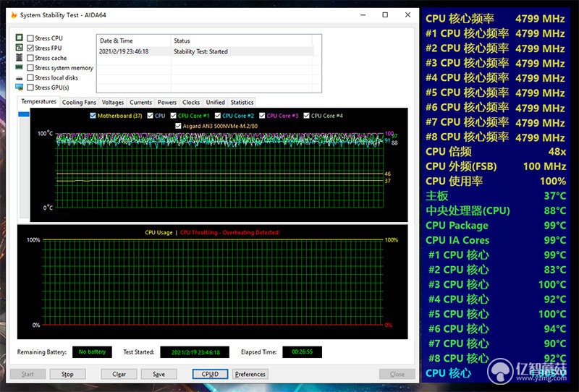The image size is (579, 392).
Task: Enable the Stress CPU checkbox
Action: [30, 38]
